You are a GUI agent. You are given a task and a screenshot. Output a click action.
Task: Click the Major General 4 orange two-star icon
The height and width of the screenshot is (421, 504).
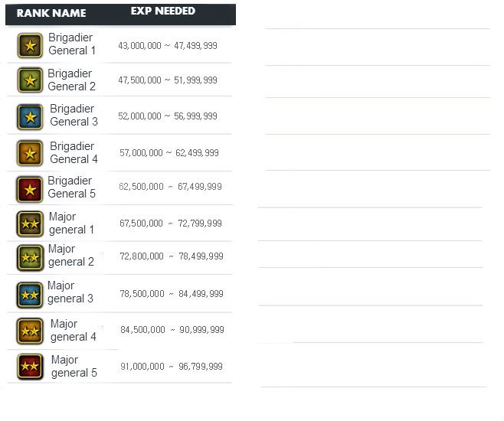(30, 331)
